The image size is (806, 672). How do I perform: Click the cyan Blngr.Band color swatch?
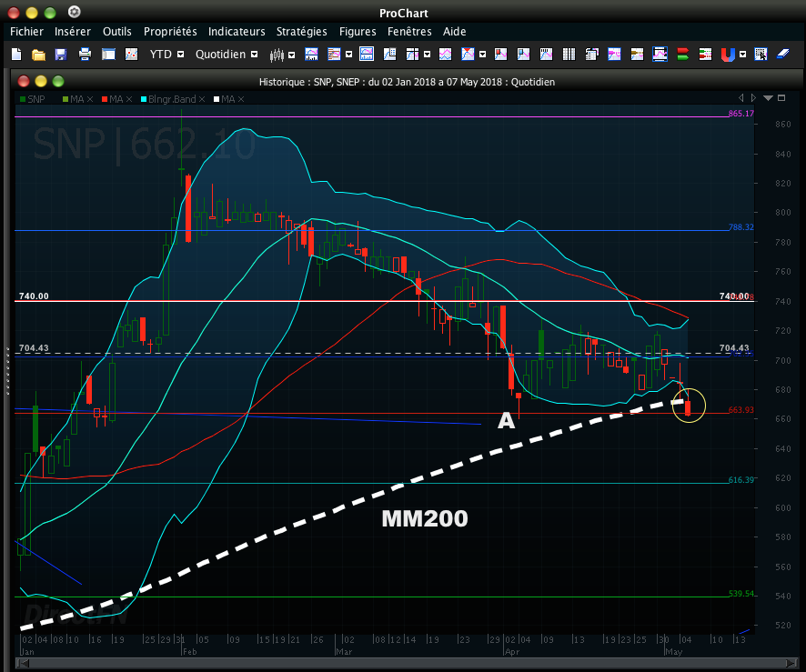(x=144, y=99)
